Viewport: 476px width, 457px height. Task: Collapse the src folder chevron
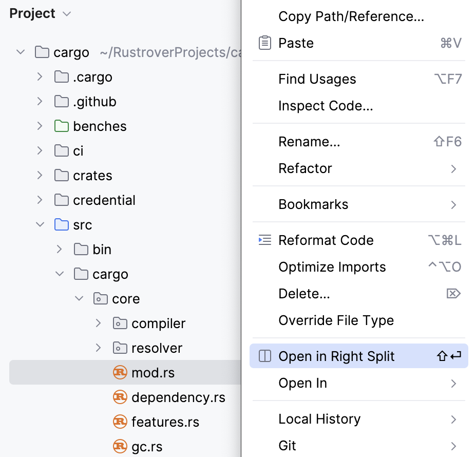(40, 225)
